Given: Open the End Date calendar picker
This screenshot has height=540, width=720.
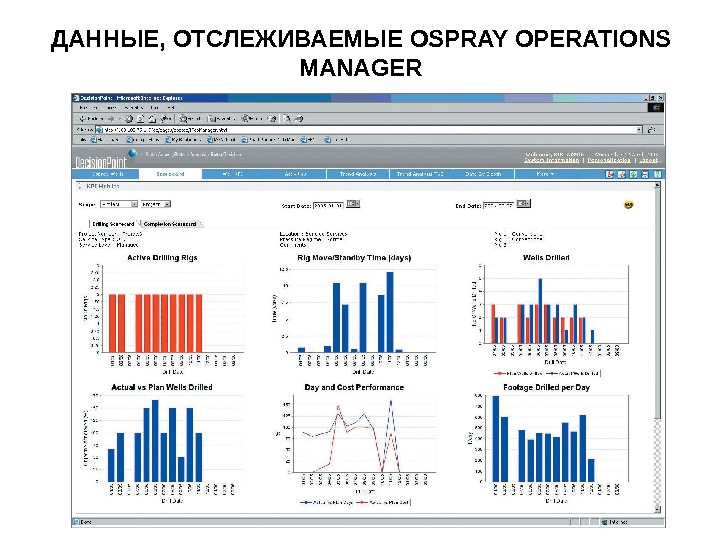Looking at the screenshot, I should click(523, 203).
